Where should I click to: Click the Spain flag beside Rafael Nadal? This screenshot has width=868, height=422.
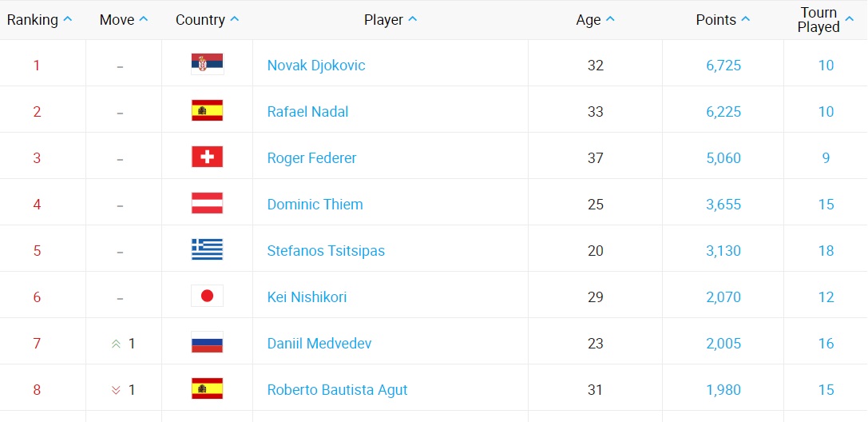[x=208, y=110]
